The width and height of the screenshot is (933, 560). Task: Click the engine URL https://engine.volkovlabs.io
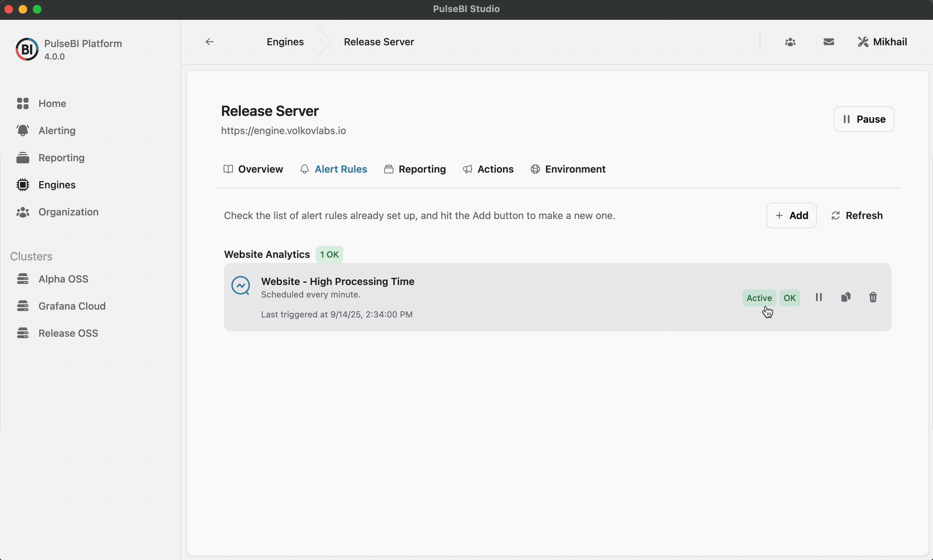pos(283,131)
